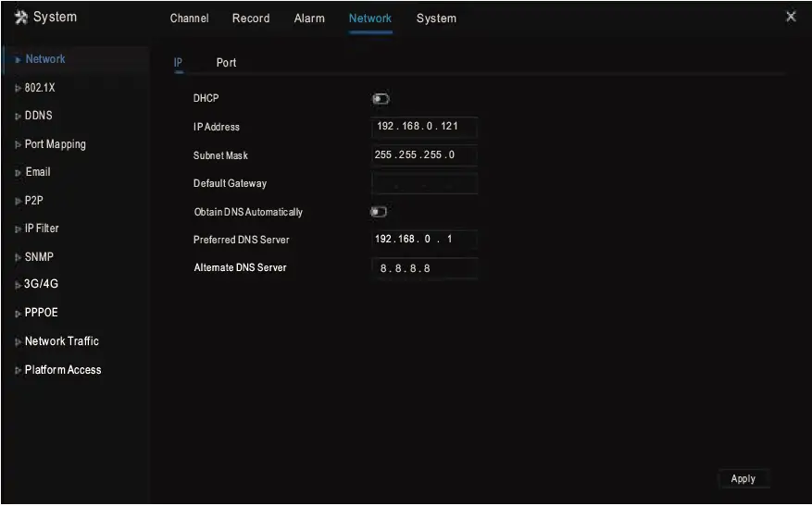Click the arrow beside Email

tap(19, 173)
